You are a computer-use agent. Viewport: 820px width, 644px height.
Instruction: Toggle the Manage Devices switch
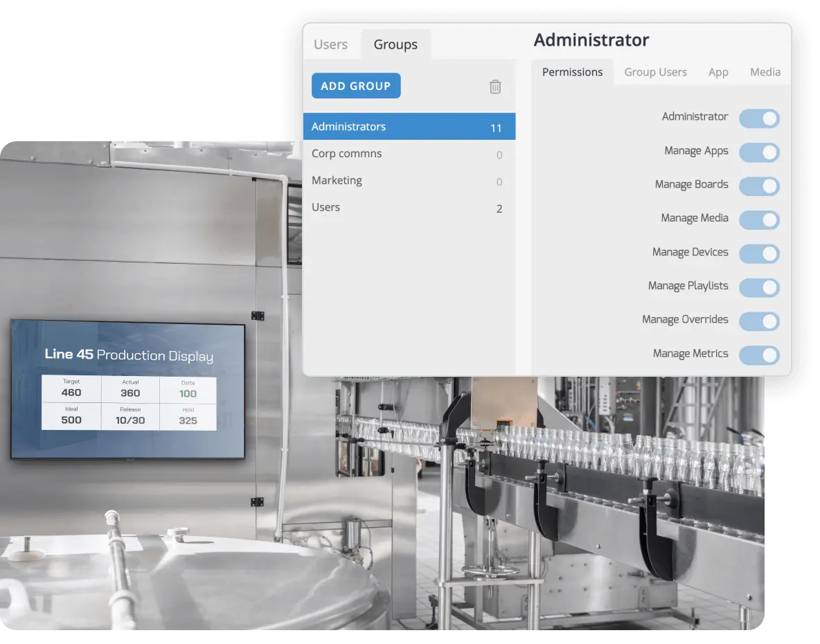coord(759,253)
